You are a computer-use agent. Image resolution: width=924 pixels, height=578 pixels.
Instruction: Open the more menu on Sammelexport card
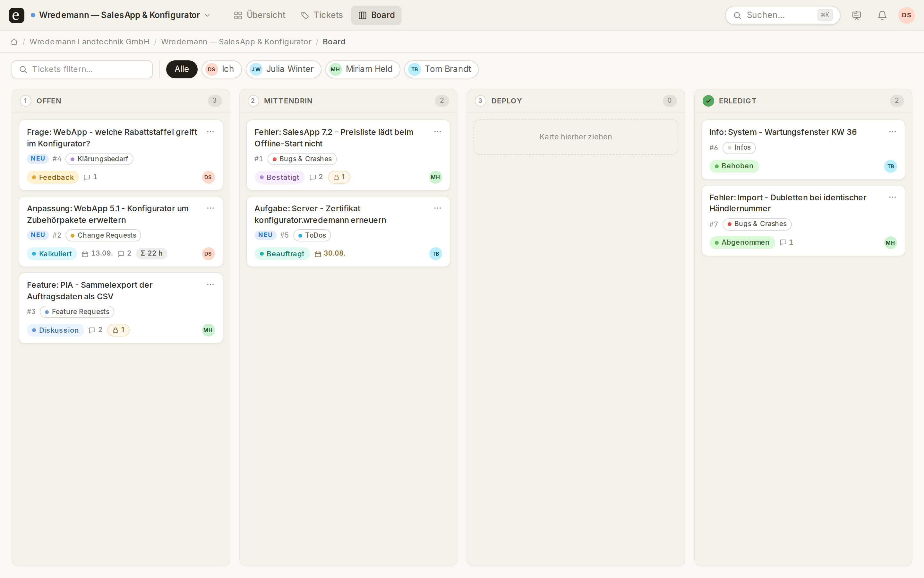pyautogui.click(x=210, y=285)
